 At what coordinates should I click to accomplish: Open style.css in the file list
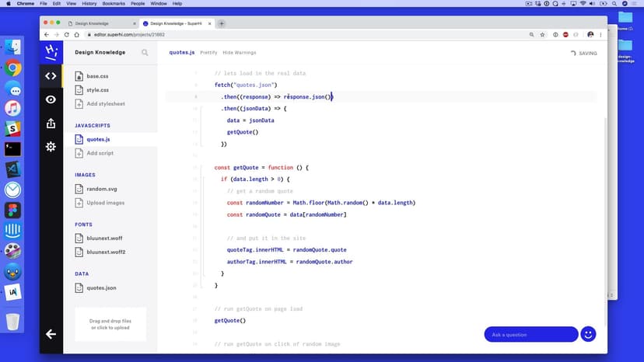click(97, 90)
